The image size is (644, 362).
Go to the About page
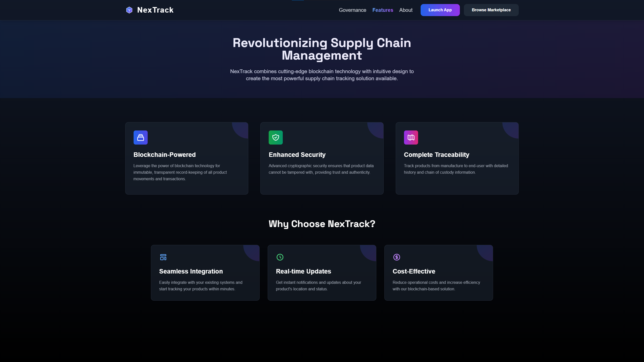tap(406, 10)
